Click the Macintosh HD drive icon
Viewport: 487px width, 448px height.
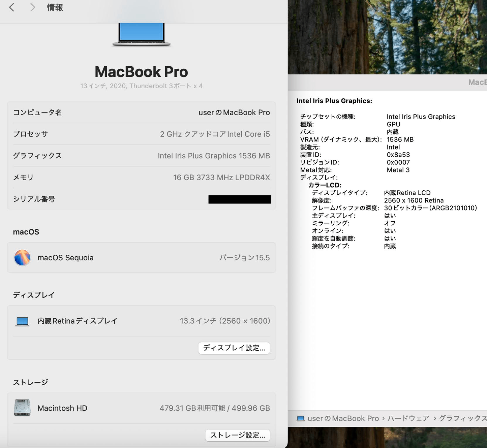point(22,408)
